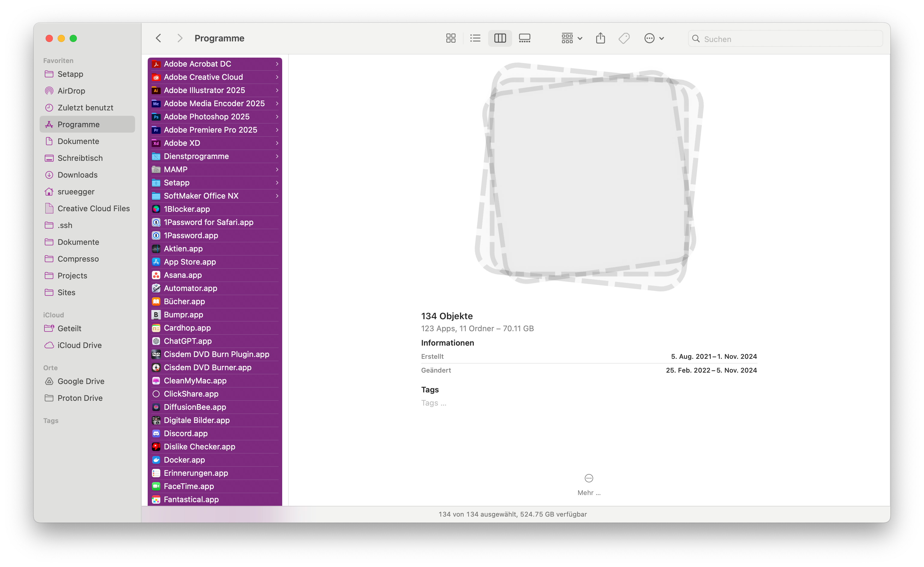Select the Bücher.app icon
Image resolution: width=924 pixels, height=567 pixels.
pyautogui.click(x=156, y=301)
